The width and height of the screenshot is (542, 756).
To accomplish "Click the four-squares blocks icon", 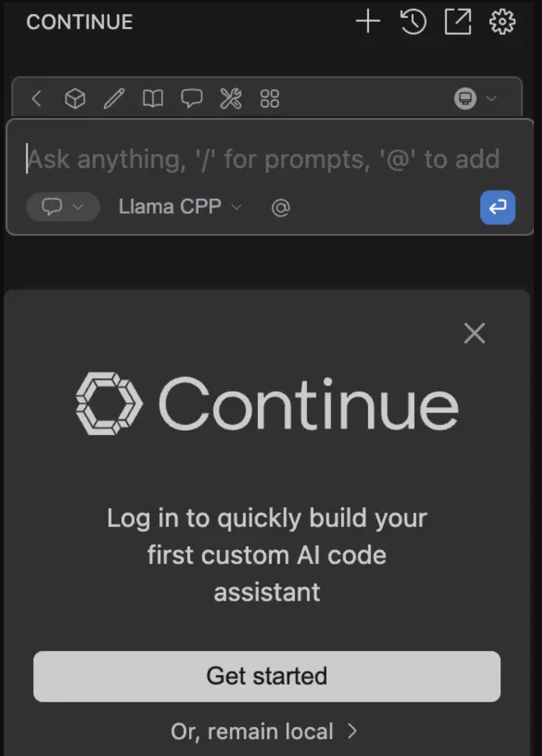I will pyautogui.click(x=270, y=99).
